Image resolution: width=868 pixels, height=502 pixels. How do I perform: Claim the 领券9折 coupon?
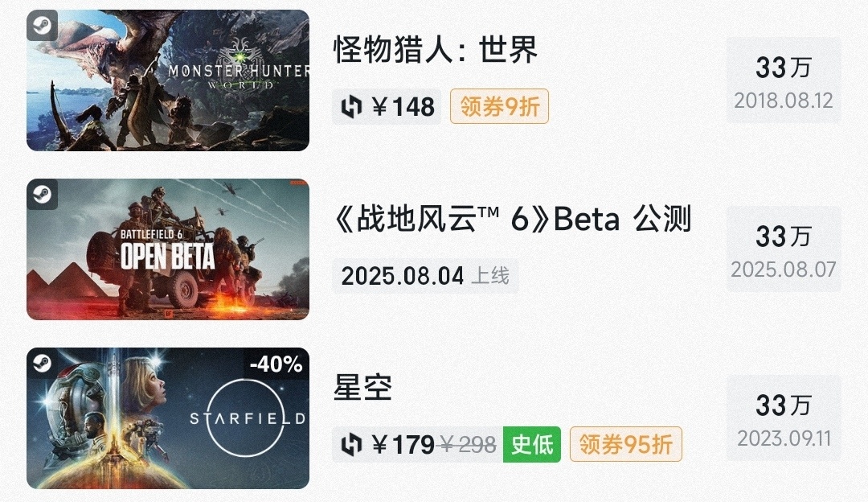[x=499, y=106]
